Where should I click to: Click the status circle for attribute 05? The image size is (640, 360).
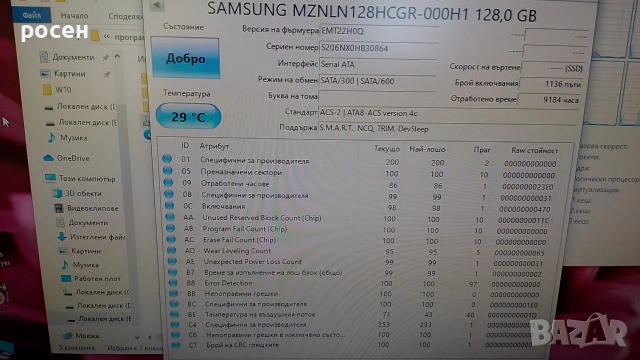click(x=167, y=171)
